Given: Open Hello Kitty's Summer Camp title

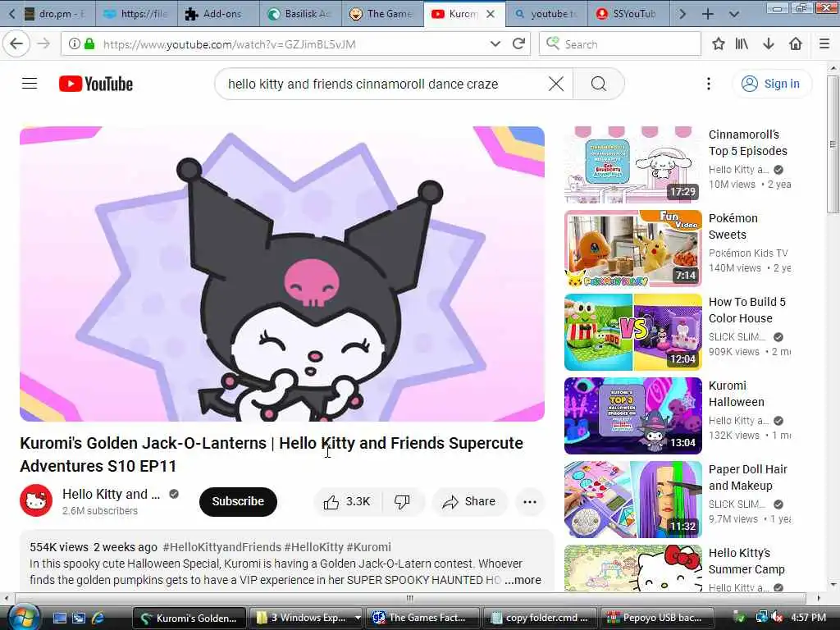Looking at the screenshot, I should (x=746, y=561).
